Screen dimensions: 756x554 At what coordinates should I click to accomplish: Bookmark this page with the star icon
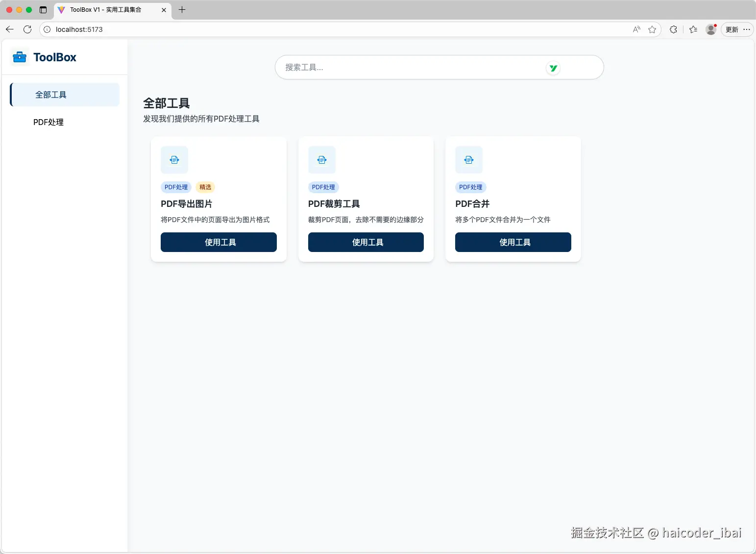point(652,29)
